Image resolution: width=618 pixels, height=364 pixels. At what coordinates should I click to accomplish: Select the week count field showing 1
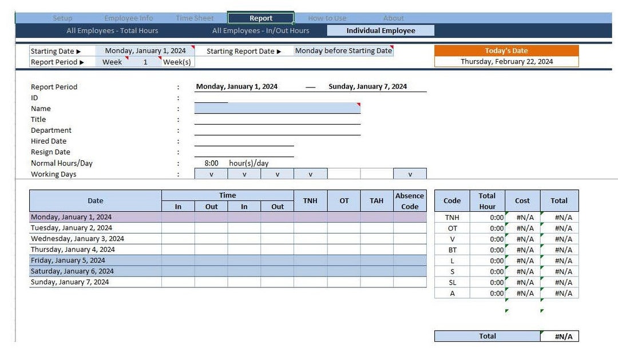click(145, 62)
